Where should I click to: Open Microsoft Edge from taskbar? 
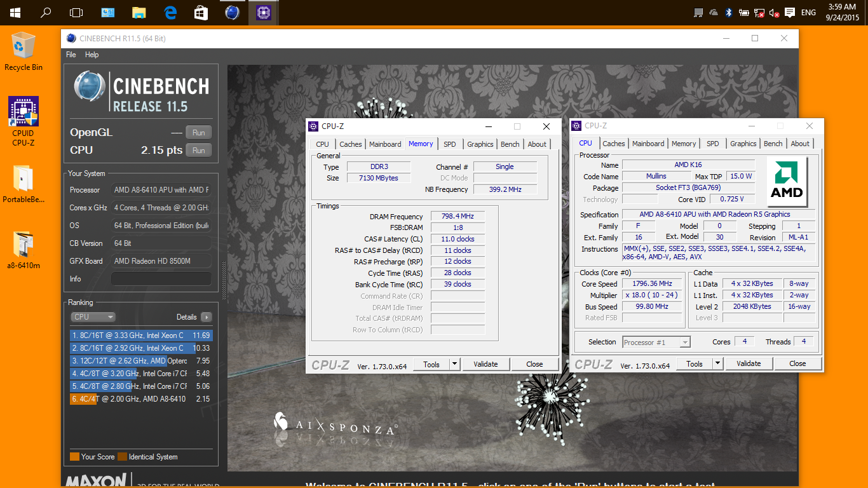[x=170, y=12]
